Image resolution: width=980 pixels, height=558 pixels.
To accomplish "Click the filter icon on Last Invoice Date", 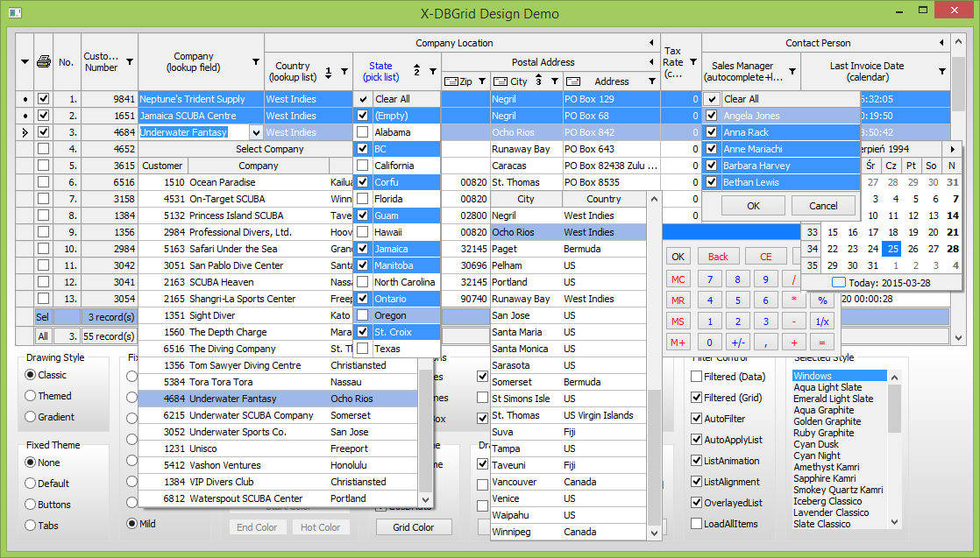I will click(x=942, y=72).
